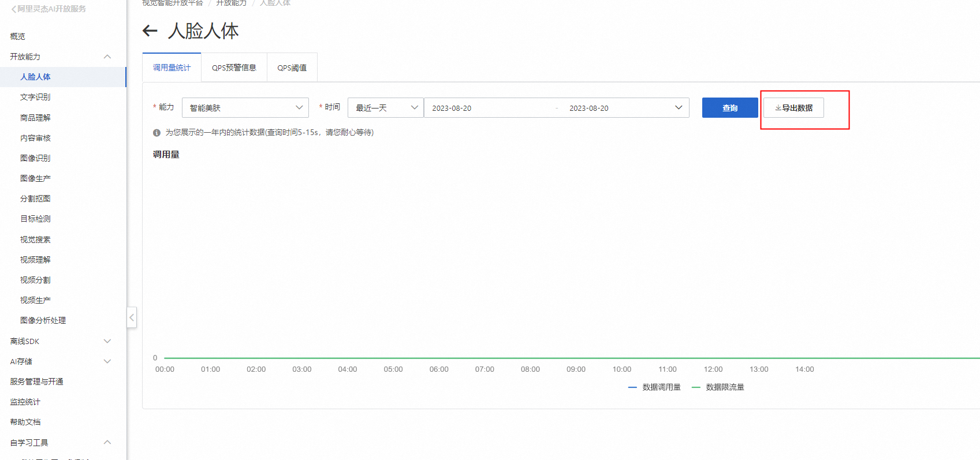Click the 开放能力 breadcrumb link

(x=231, y=3)
